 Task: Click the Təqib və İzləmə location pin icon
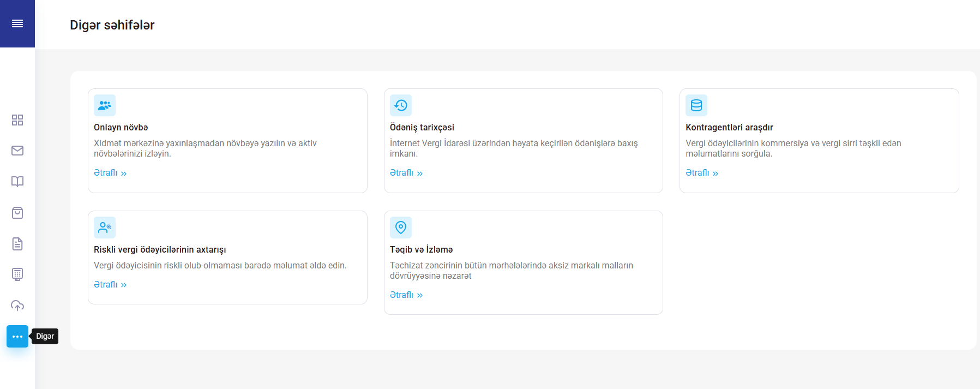click(x=401, y=228)
